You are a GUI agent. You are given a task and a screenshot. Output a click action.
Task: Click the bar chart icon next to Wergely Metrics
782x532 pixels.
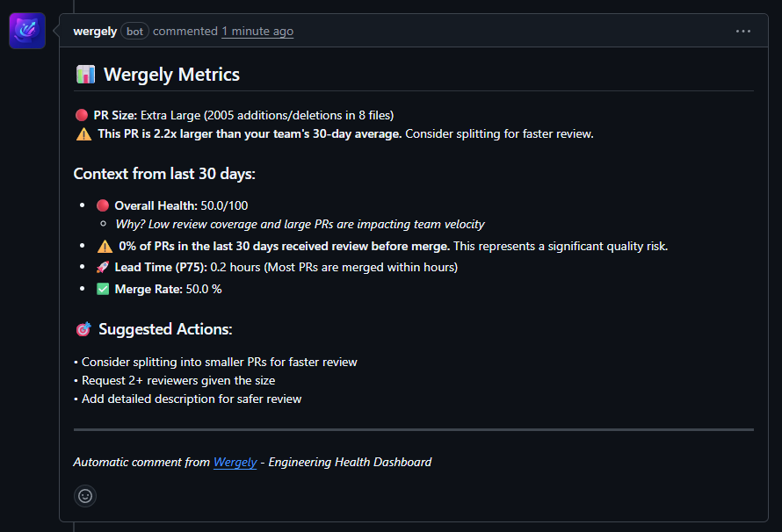[84, 75]
